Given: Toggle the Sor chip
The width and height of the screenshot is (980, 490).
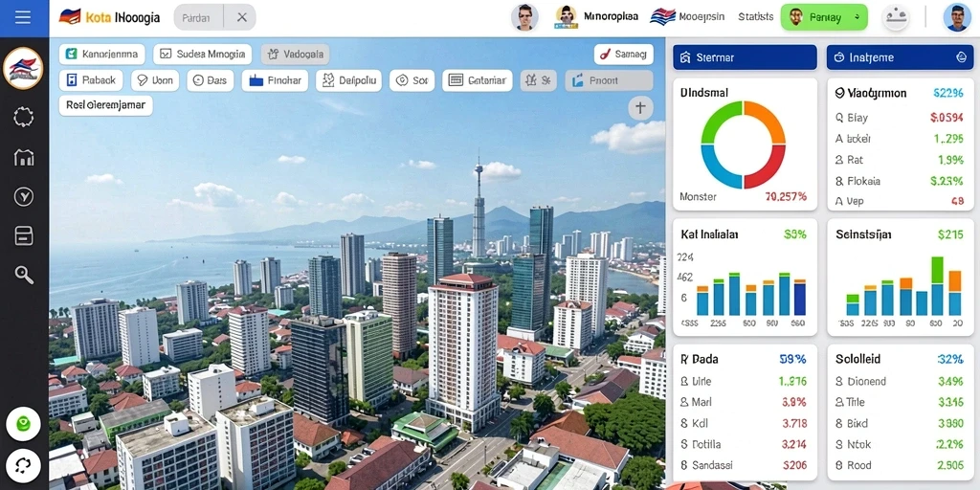Looking at the screenshot, I should point(412,80).
